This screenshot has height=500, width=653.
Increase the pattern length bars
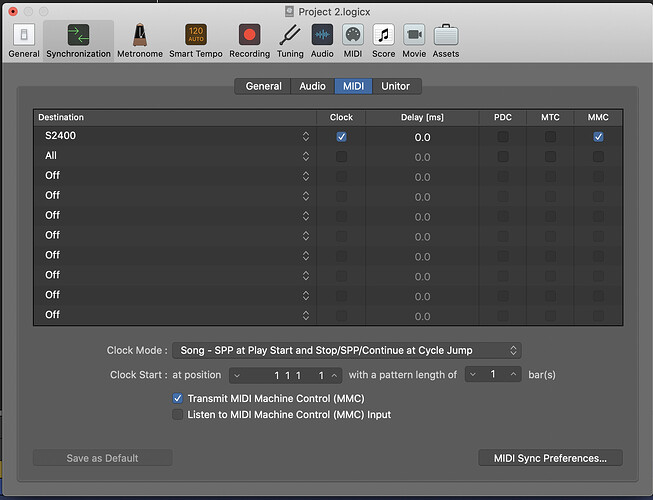pyautogui.click(x=513, y=375)
